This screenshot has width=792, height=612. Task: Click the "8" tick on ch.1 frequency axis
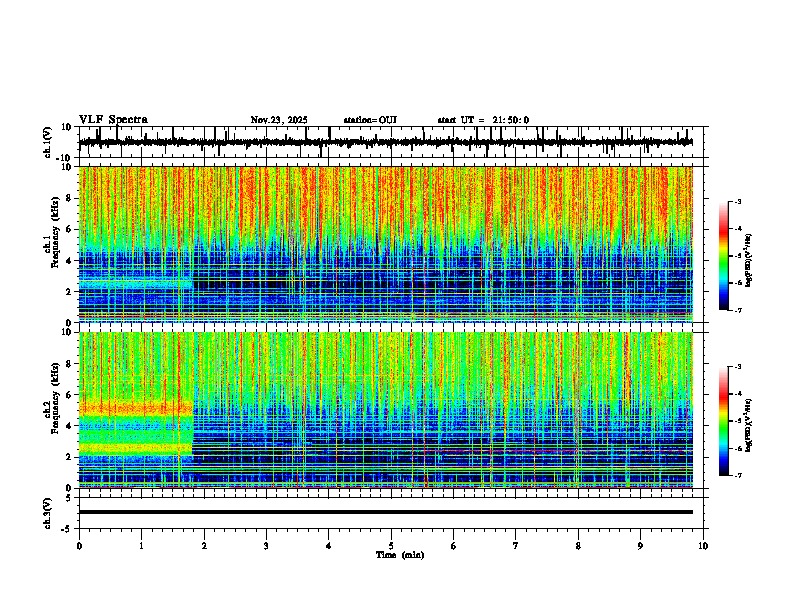(x=69, y=198)
